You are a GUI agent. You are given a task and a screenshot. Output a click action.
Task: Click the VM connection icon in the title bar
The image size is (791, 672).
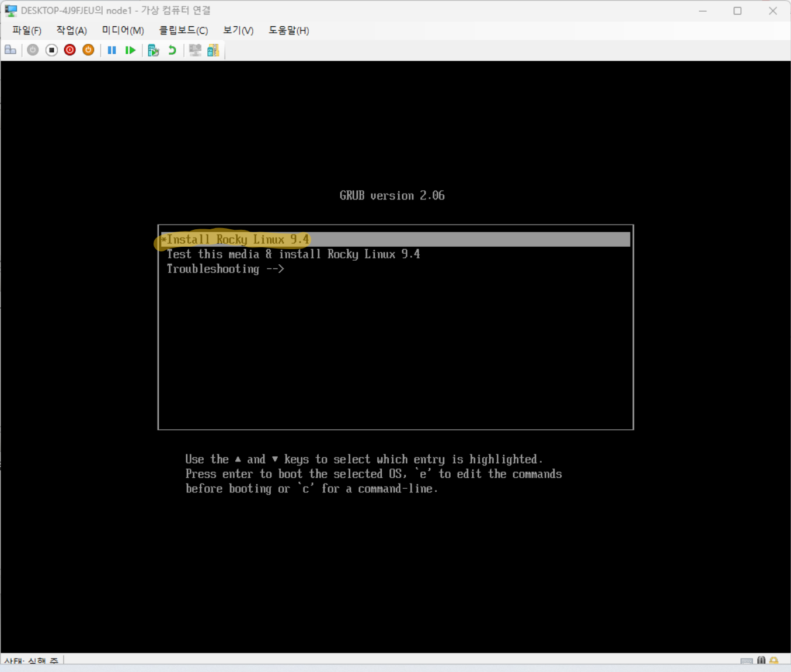[x=11, y=10]
